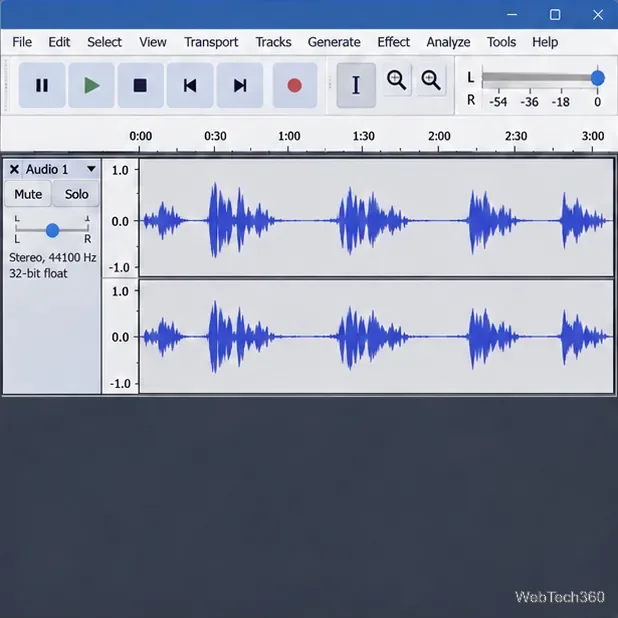Open the Select menu
The height and width of the screenshot is (618, 618).
(104, 42)
